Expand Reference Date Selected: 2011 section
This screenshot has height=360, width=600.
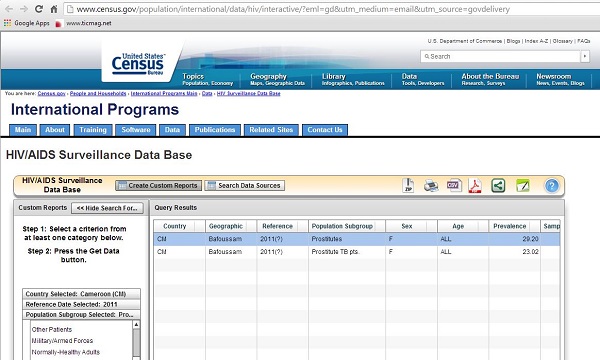tap(81, 304)
